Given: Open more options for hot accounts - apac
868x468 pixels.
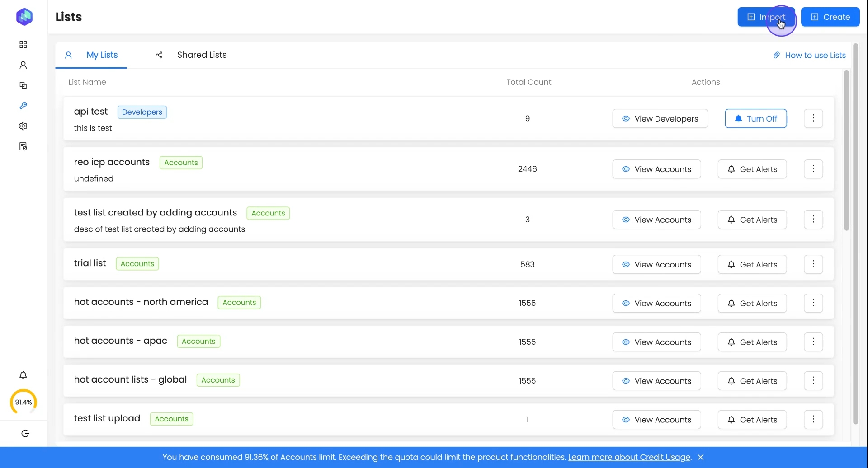Looking at the screenshot, I should click(x=813, y=342).
